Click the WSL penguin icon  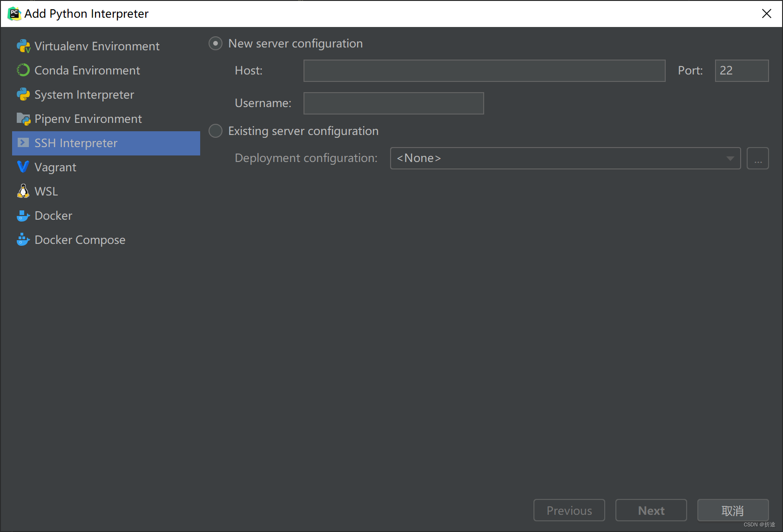[23, 191]
